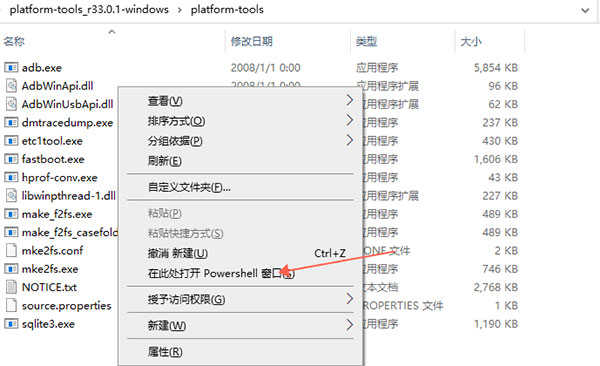
Task: Select the adb.exe application icon
Action: 11,68
